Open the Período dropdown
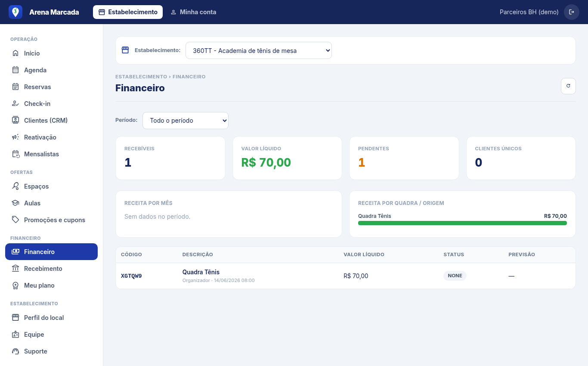The height and width of the screenshot is (366, 588). [x=186, y=121]
